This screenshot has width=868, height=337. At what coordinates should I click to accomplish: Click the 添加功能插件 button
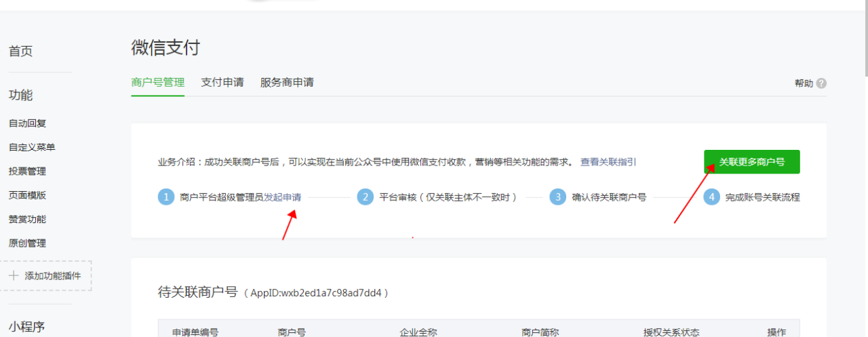[45, 276]
